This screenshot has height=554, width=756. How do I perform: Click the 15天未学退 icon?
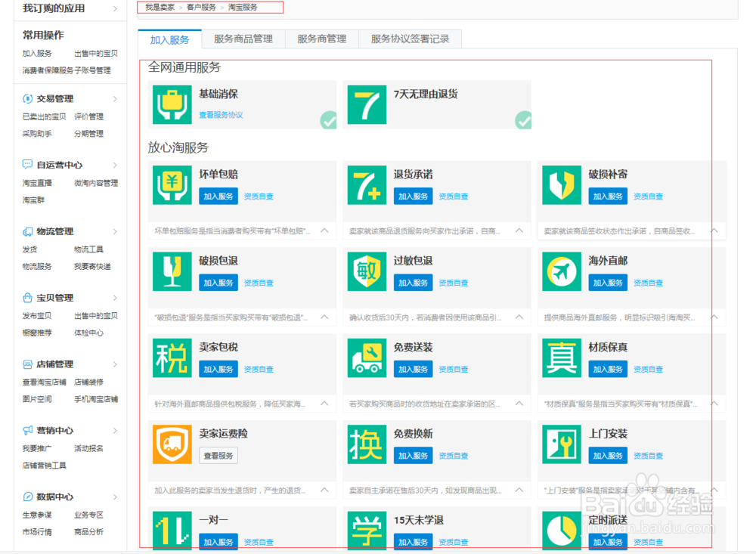367,531
